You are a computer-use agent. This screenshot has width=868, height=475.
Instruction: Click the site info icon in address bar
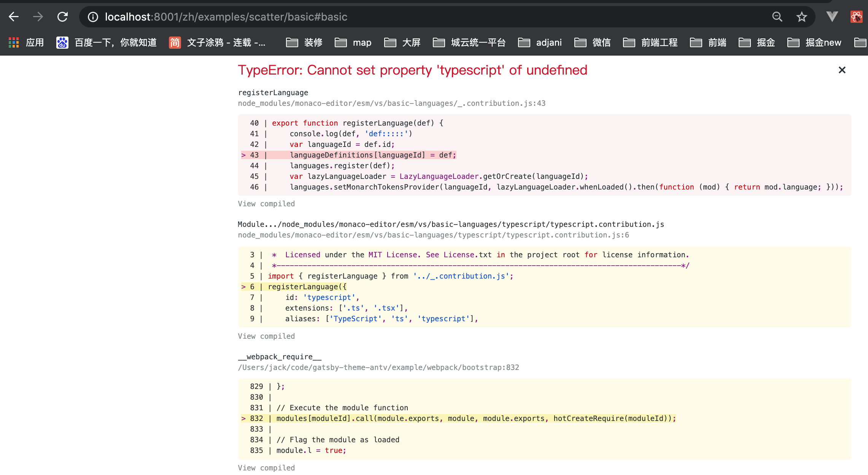coord(92,17)
